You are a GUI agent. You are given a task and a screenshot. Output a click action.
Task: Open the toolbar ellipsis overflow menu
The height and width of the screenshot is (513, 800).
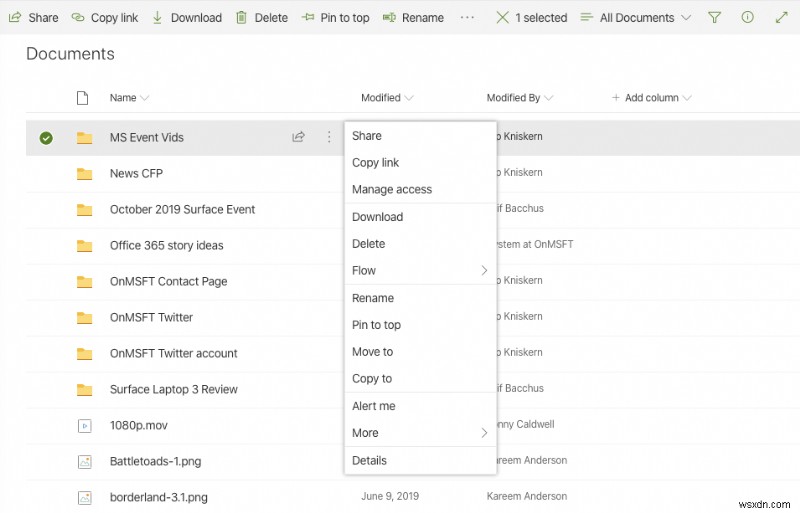[x=467, y=17]
